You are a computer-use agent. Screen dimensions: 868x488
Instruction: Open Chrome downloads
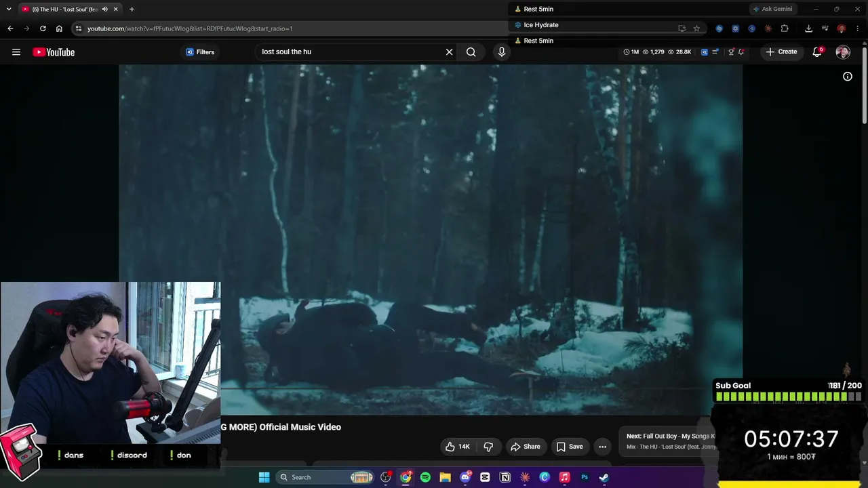[x=808, y=28]
